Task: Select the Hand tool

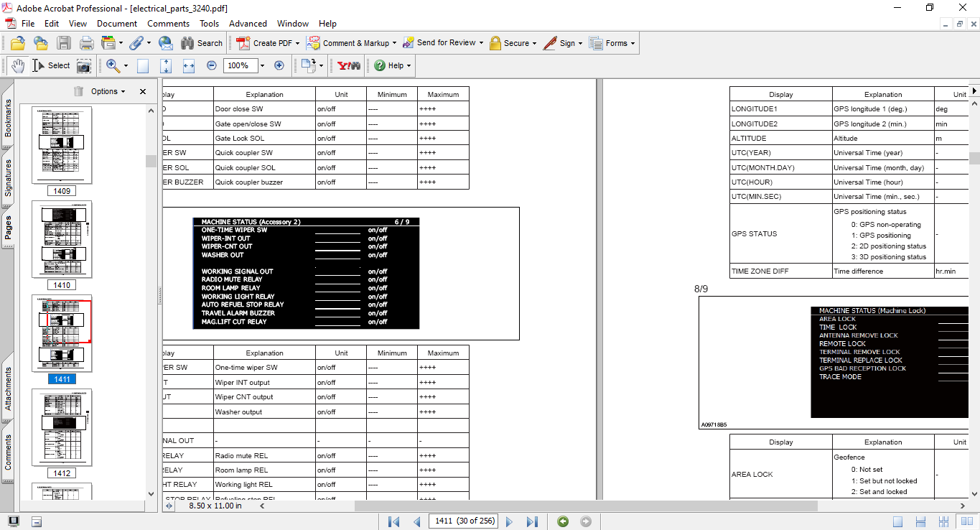Action: click(x=17, y=65)
